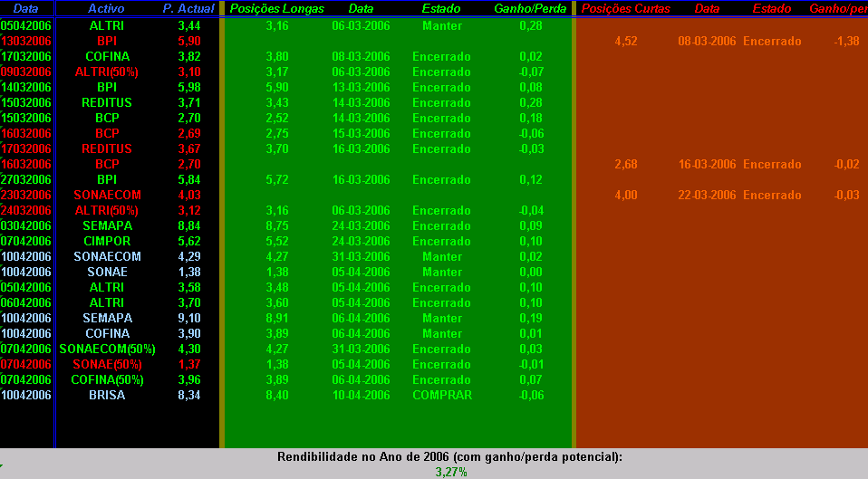This screenshot has height=479, width=868.
Task: Click the date cell 27032006
Action: pyautogui.click(x=26, y=180)
